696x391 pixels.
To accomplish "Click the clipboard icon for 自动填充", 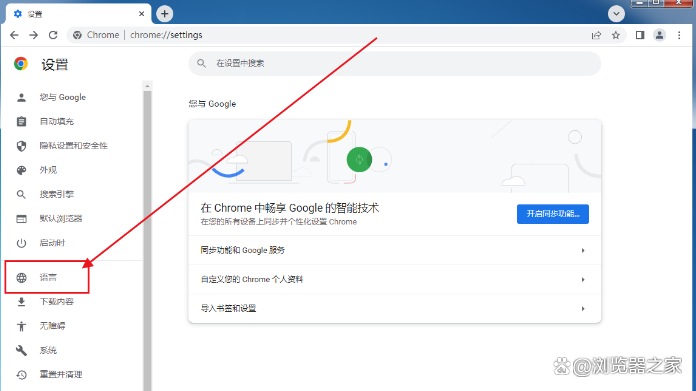I will 21,121.
